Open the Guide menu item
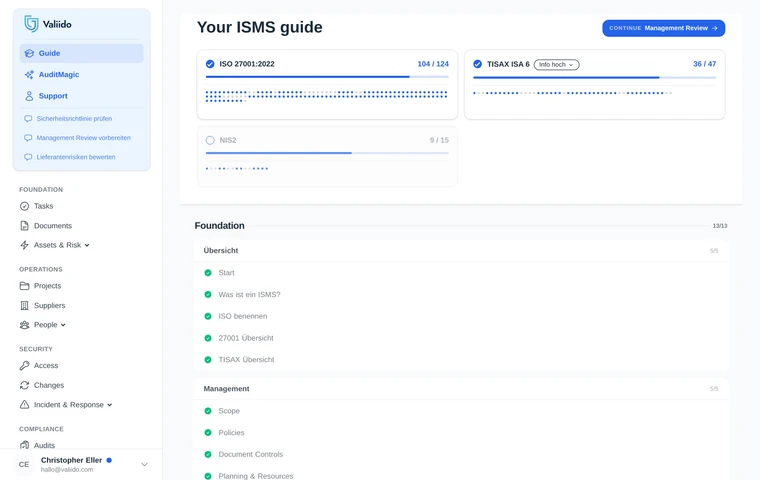 click(82, 53)
